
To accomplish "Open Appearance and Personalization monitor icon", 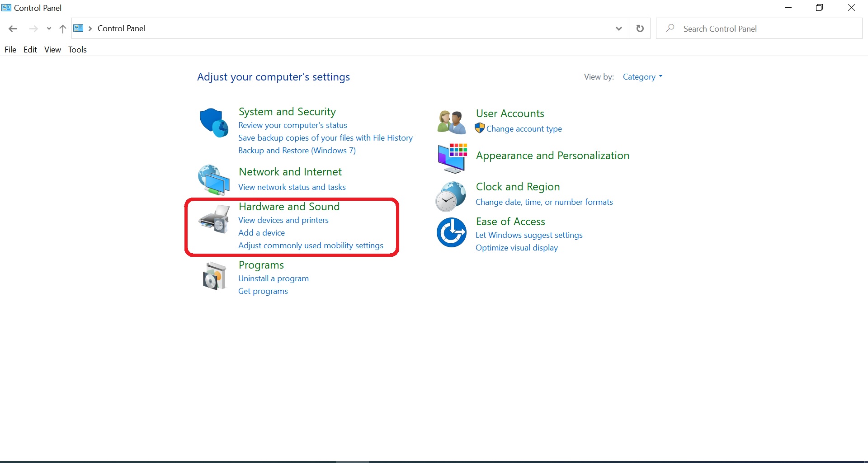I will coord(452,158).
